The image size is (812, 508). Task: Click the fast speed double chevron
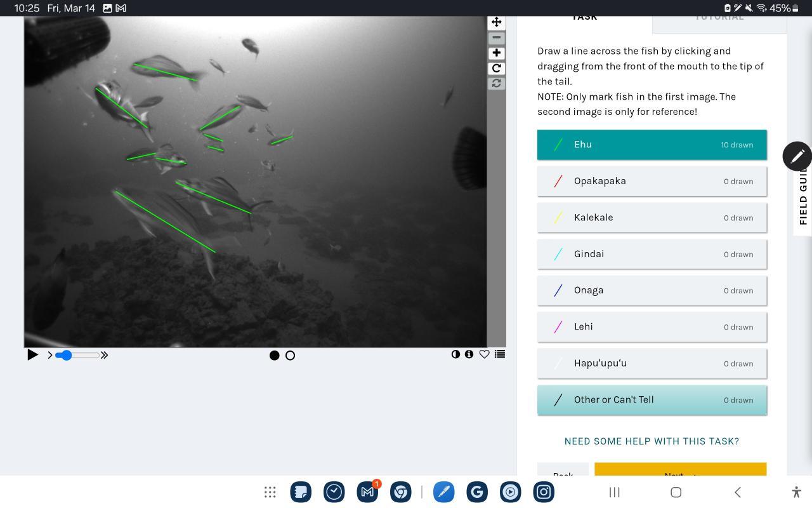click(x=104, y=355)
